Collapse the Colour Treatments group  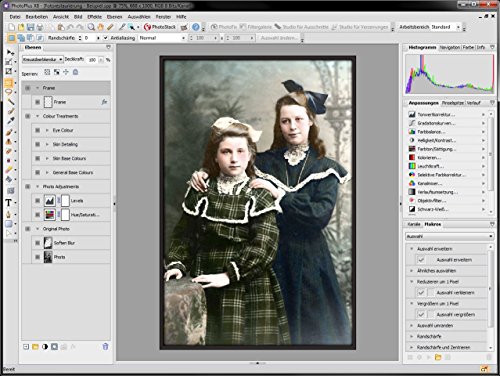[37, 116]
